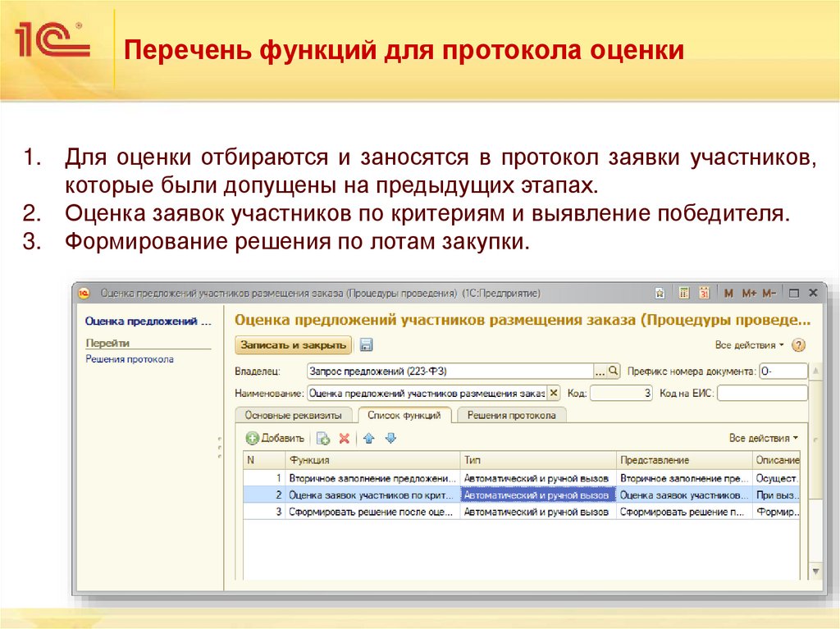Switch to the Основные реквизиты tab

(x=294, y=413)
